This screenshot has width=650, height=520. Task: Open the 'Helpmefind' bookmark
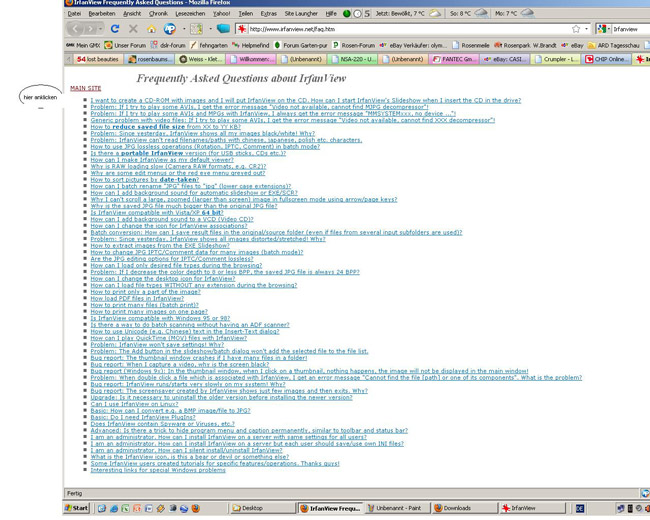251,45
